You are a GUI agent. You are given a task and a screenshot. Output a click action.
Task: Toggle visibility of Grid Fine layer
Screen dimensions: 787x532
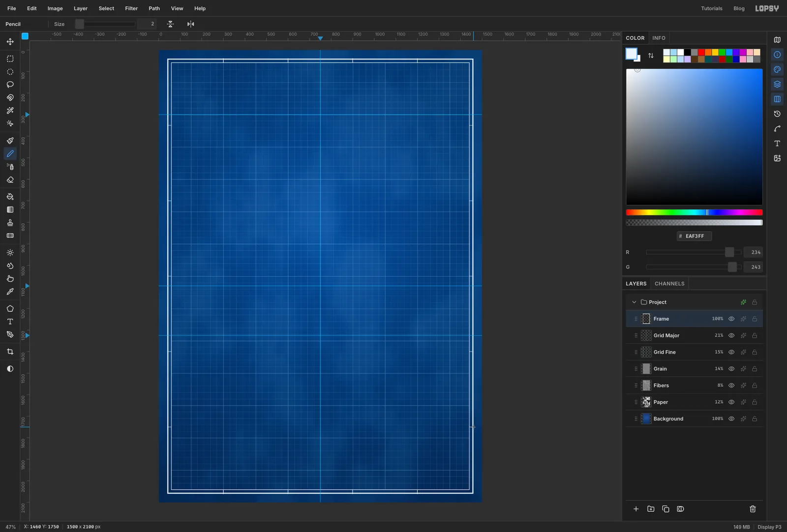731,352
